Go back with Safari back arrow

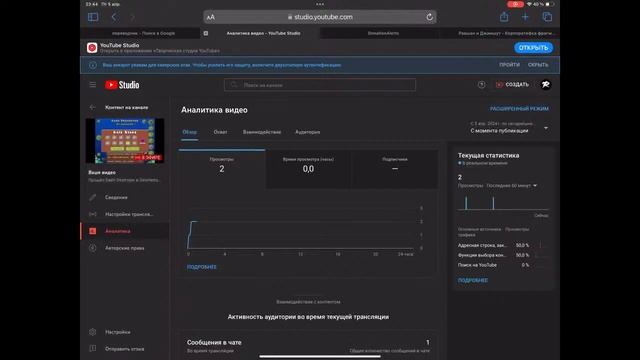tap(114, 17)
